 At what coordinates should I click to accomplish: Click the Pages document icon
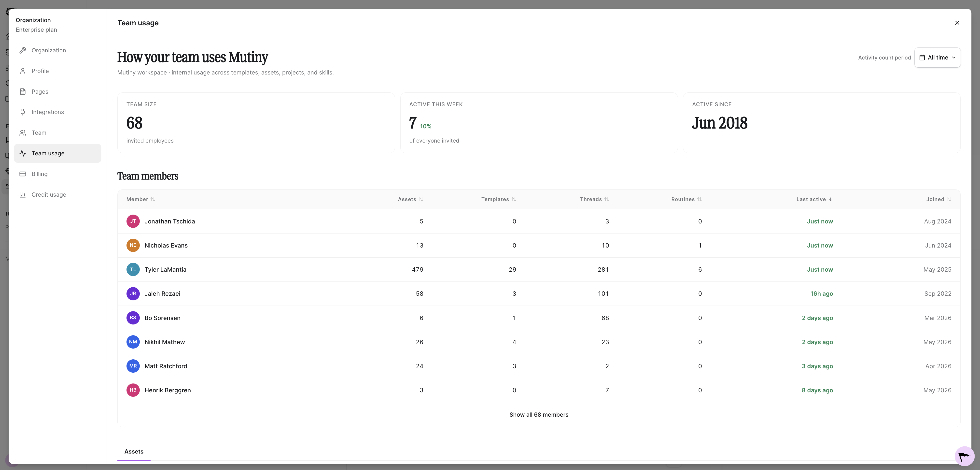pyautogui.click(x=23, y=91)
